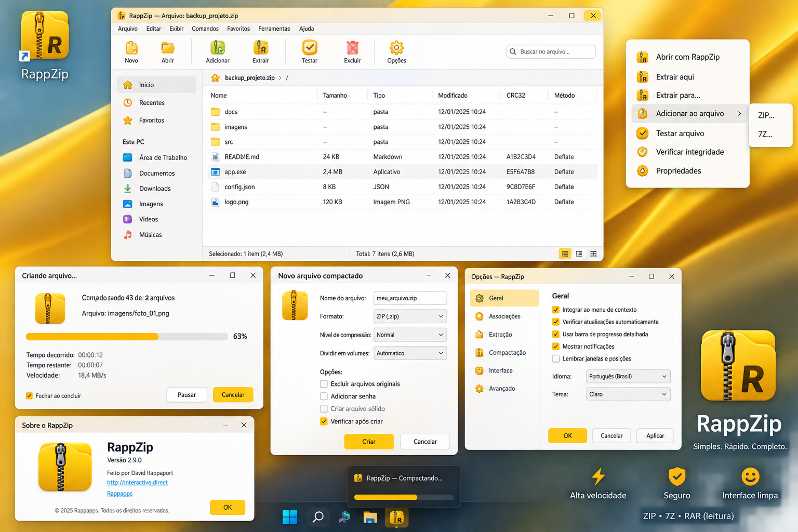Open Dividir em volumes dropdown

(410, 353)
